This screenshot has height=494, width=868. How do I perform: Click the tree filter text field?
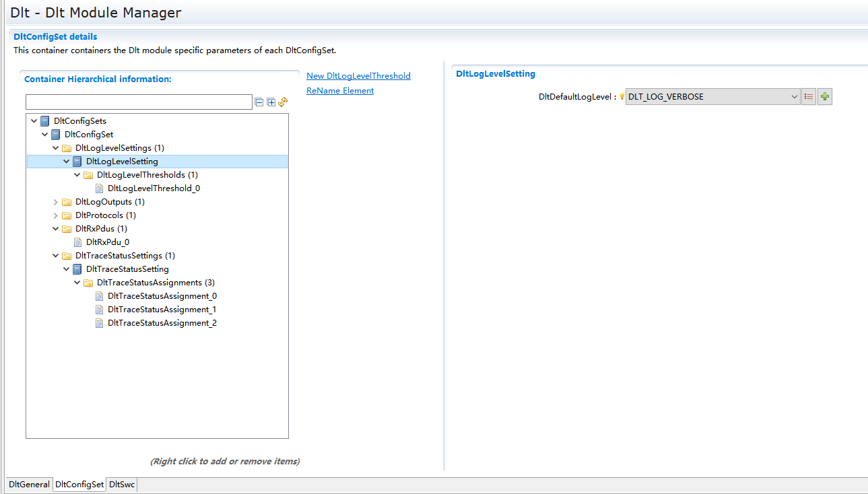(139, 102)
